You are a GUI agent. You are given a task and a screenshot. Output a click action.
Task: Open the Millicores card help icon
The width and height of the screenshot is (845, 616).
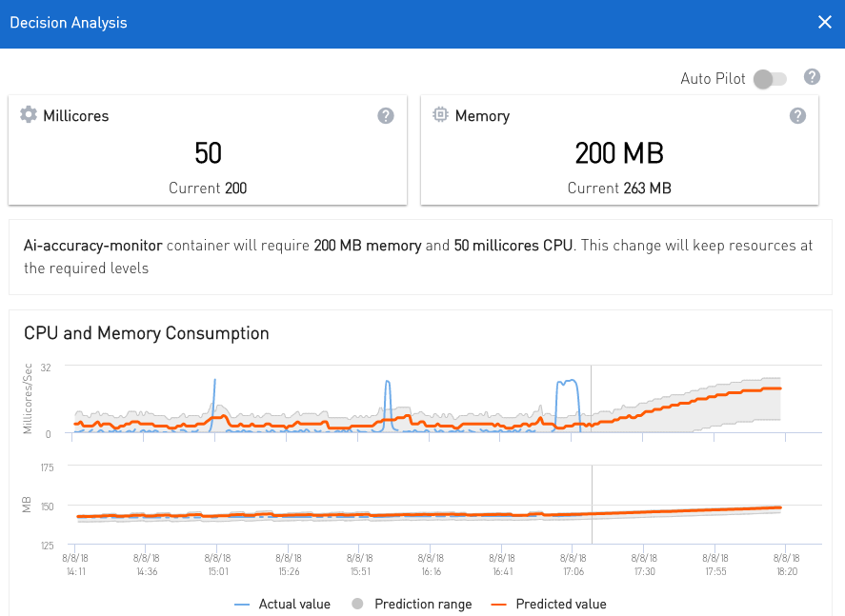(x=385, y=115)
